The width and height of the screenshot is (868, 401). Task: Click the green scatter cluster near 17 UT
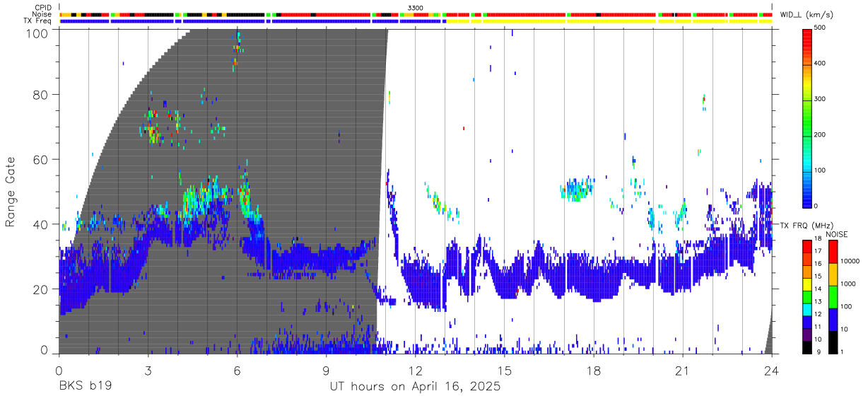(x=576, y=189)
